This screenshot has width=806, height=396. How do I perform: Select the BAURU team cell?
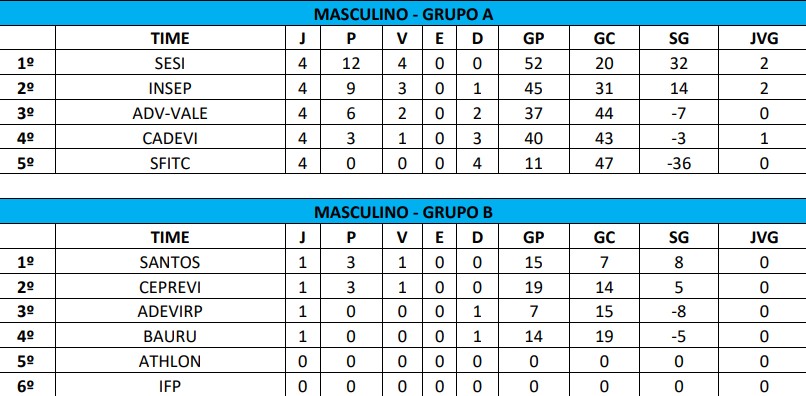170,336
